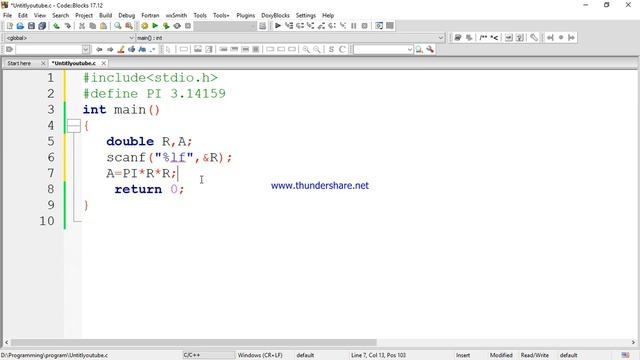Click the Save all files icon
Viewport: 640px width, 360px height.
click(42, 26)
